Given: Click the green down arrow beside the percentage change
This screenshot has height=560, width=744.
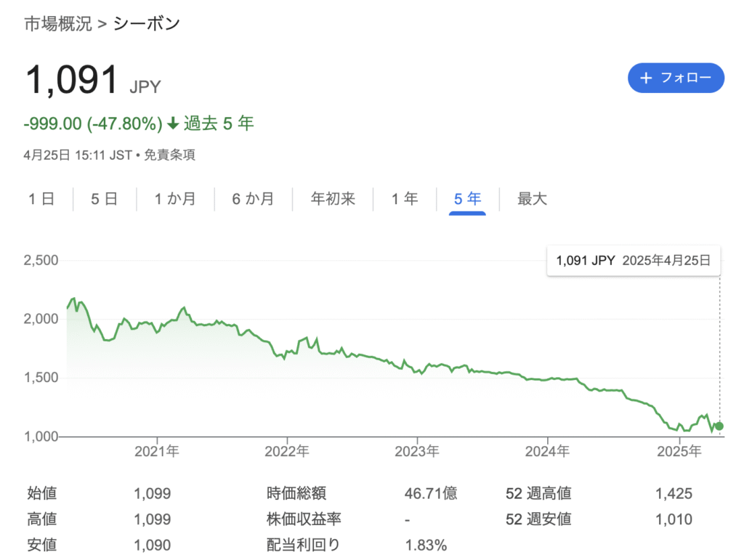Looking at the screenshot, I should click(173, 124).
